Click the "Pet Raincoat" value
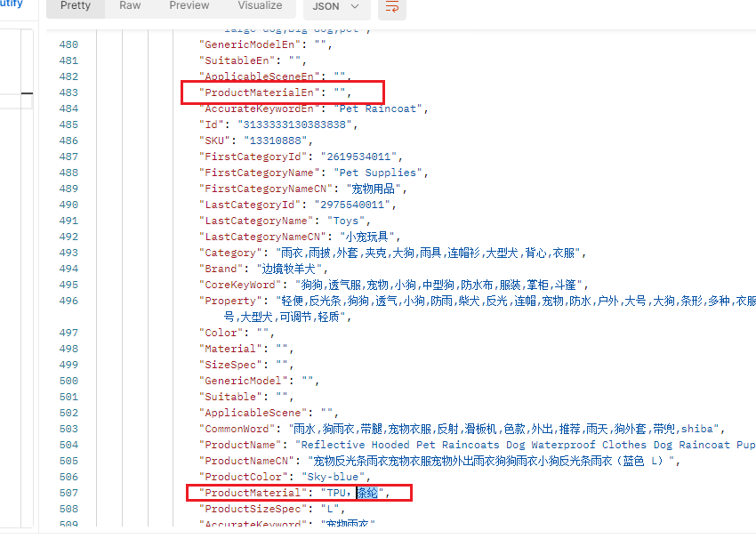This screenshot has height=547, width=756. (378, 109)
